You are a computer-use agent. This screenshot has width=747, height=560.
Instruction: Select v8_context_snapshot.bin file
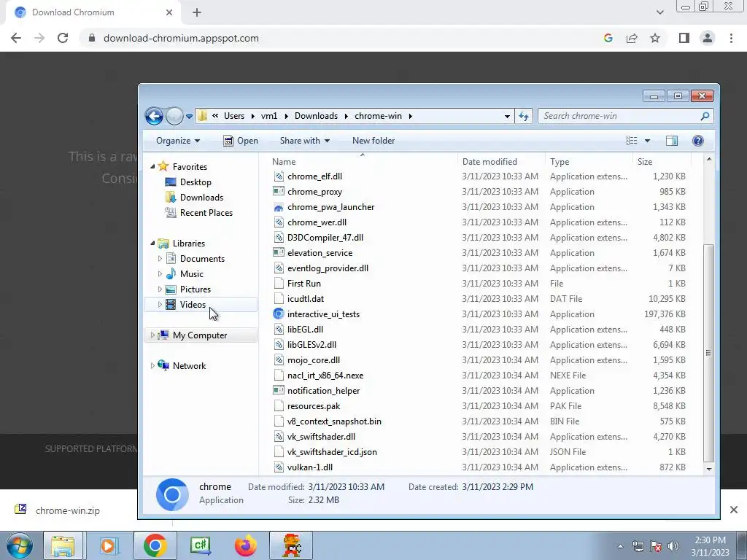pyautogui.click(x=334, y=421)
